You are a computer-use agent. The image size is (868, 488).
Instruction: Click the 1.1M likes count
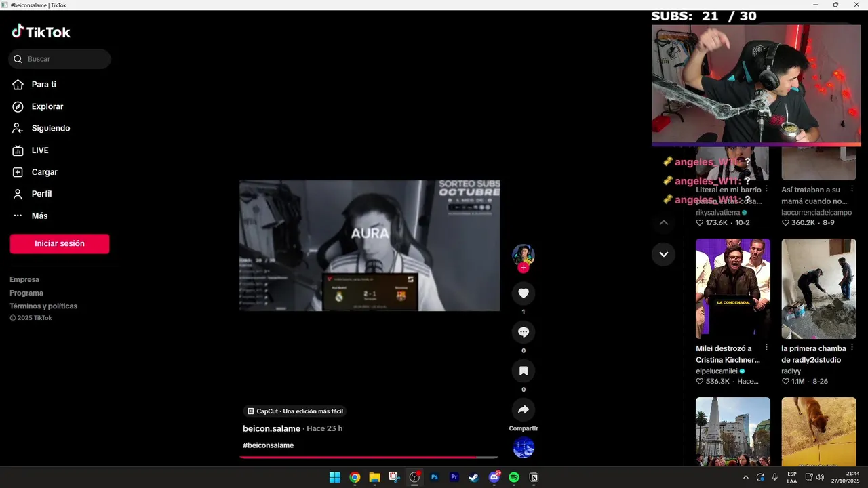797,382
